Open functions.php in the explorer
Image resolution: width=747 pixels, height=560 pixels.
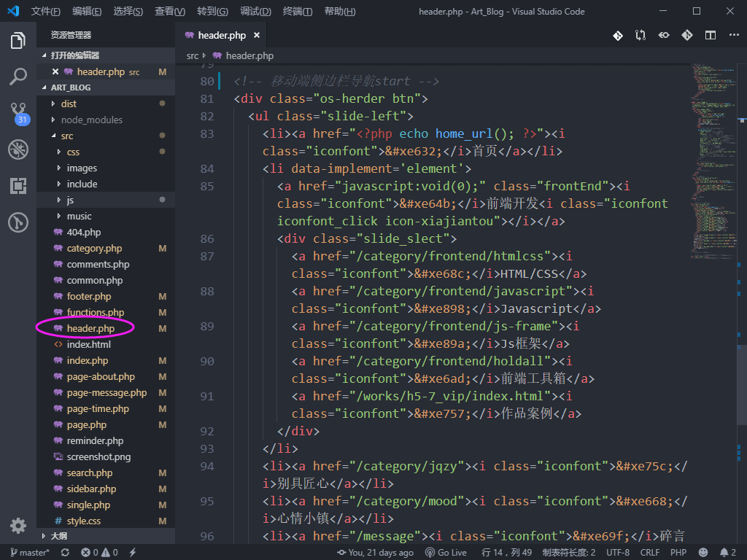coord(95,312)
